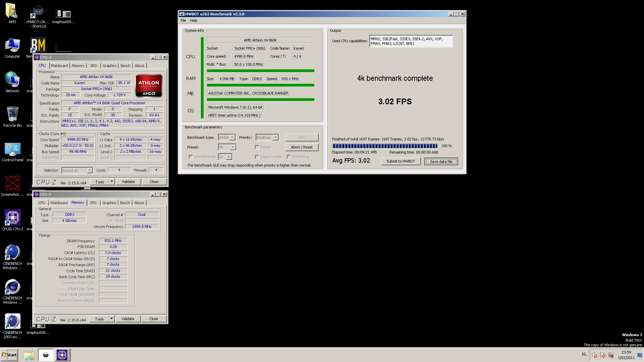Viewport: 644px width, 362px height.
Task: Toggle the Overkill mode checkbox
Action: click(191, 157)
